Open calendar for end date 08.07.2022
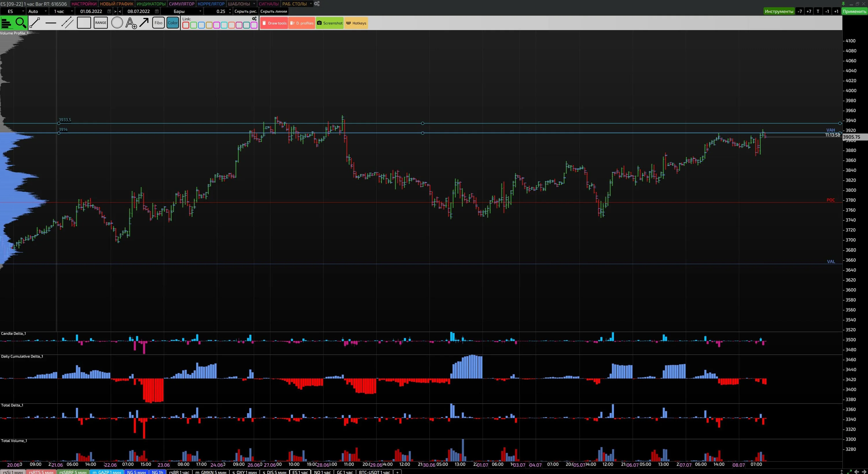 click(157, 11)
